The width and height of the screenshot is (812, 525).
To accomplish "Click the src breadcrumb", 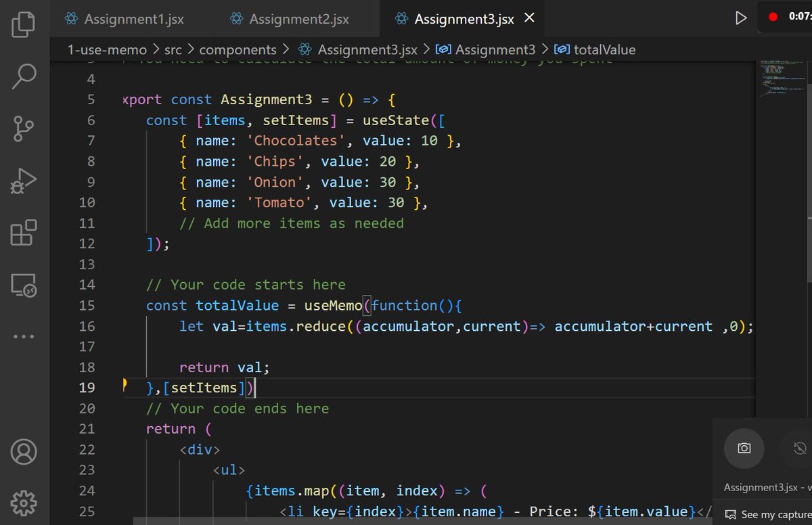I will pos(174,49).
